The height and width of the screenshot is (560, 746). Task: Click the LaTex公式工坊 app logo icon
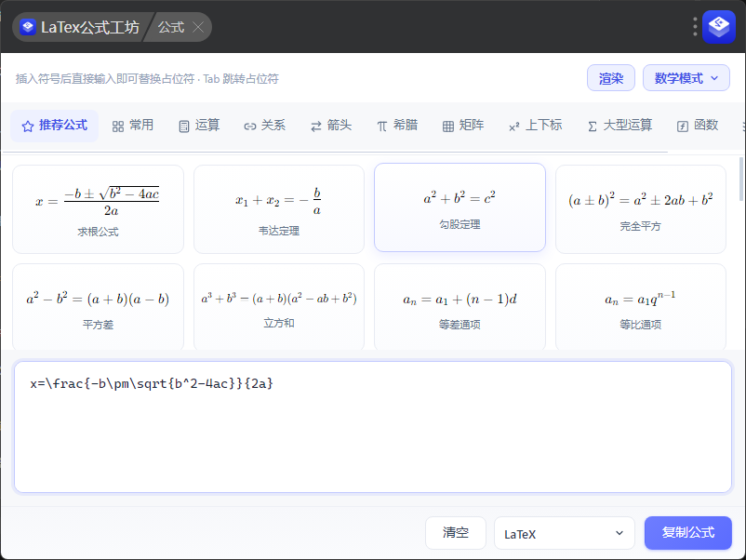[28, 27]
